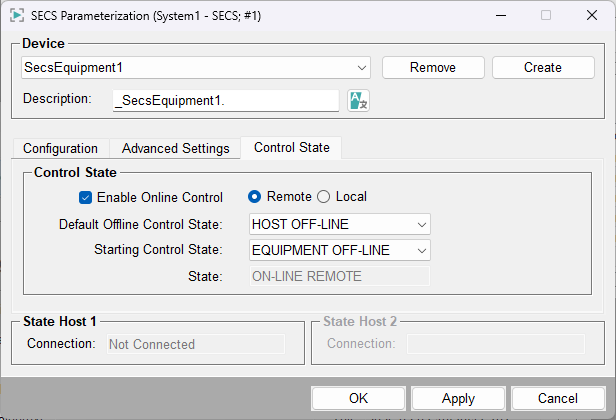Screen dimensions: 616x420
Task: Apply the current settings
Action: tap(458, 398)
